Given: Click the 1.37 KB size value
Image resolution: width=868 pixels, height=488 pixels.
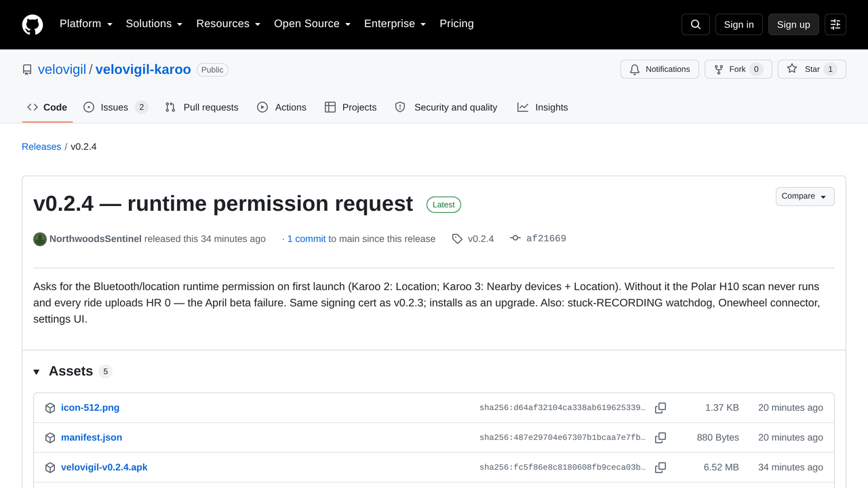Looking at the screenshot, I should tap(722, 408).
